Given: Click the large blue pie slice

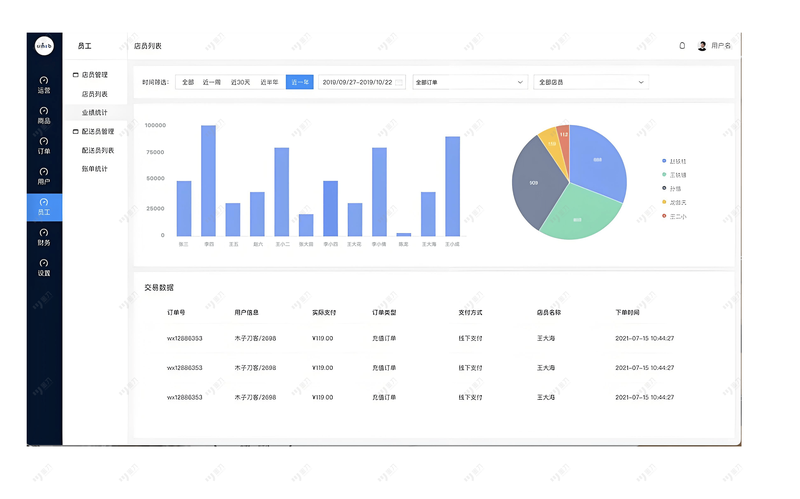Looking at the screenshot, I should pyautogui.click(x=597, y=161).
